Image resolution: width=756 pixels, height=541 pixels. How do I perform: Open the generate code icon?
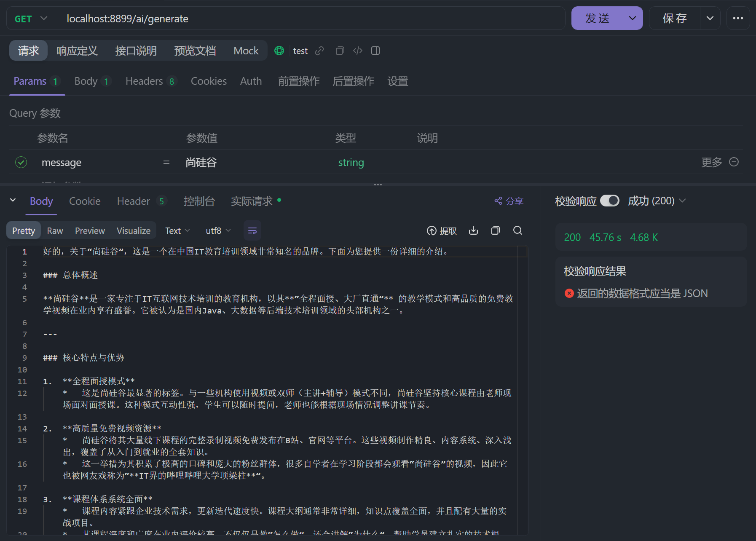[357, 51]
